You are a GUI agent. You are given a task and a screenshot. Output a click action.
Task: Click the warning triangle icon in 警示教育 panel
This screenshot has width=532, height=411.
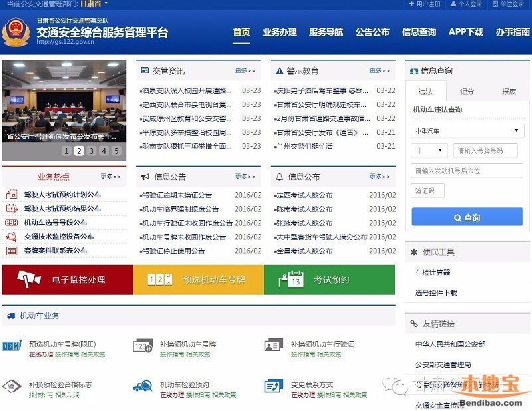click(x=279, y=70)
